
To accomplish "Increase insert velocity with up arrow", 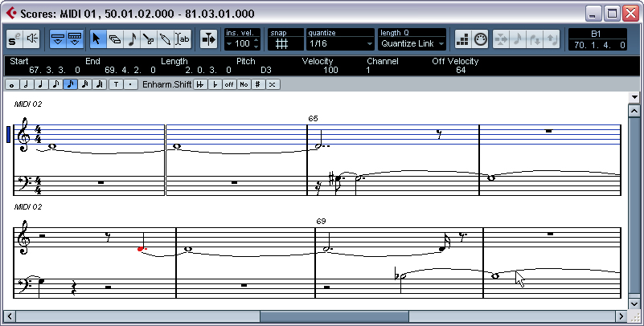I will 256,41.
